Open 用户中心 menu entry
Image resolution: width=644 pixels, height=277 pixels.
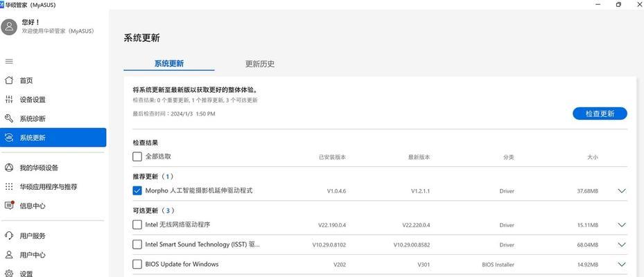[x=33, y=255]
